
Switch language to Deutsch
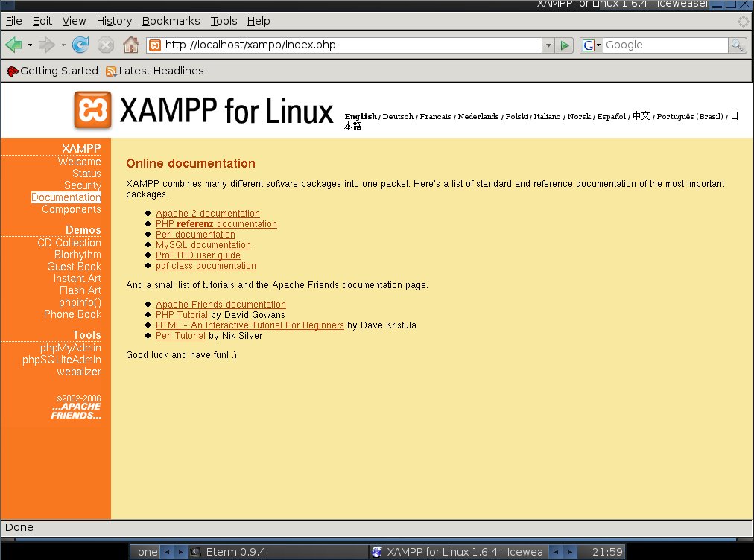398,116
